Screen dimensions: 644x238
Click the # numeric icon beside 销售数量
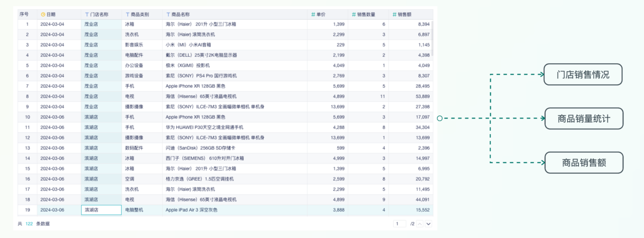coord(354,14)
